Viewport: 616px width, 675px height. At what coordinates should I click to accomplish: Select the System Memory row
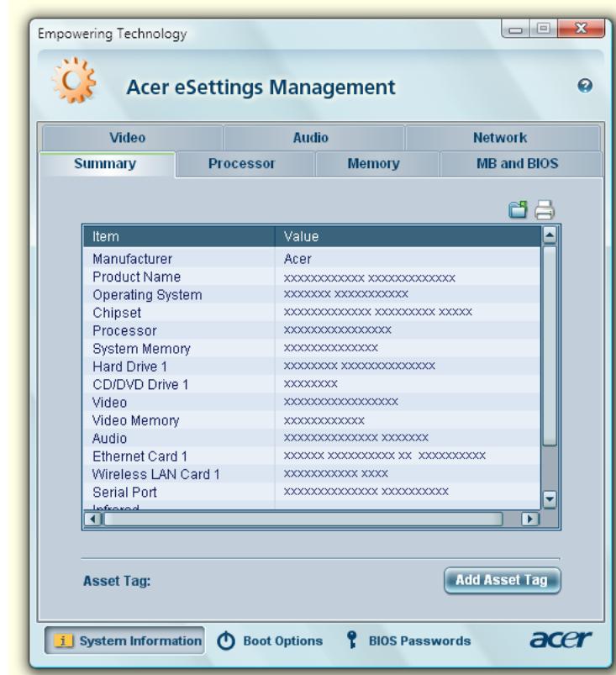click(x=312, y=348)
